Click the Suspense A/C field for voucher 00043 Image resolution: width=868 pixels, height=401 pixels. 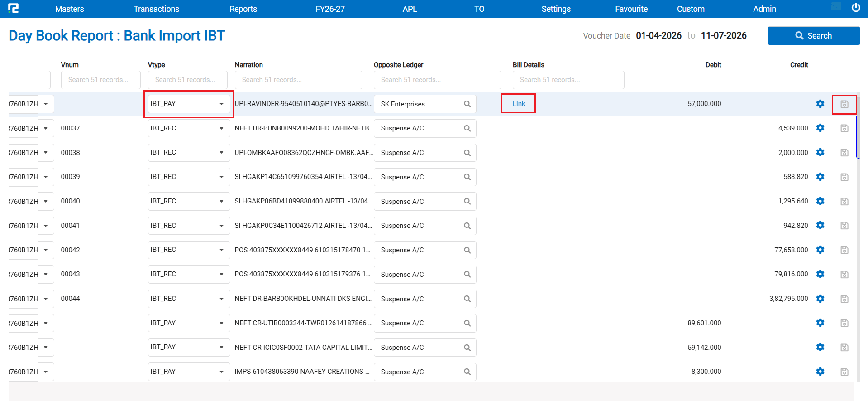pos(425,274)
